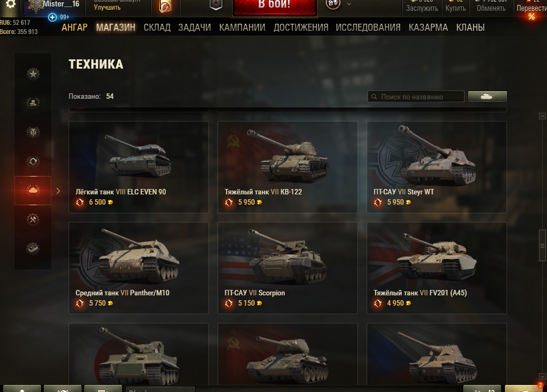Click the scroll up arrow
Screen dimensions: 547x392
pyautogui.click(x=542, y=116)
